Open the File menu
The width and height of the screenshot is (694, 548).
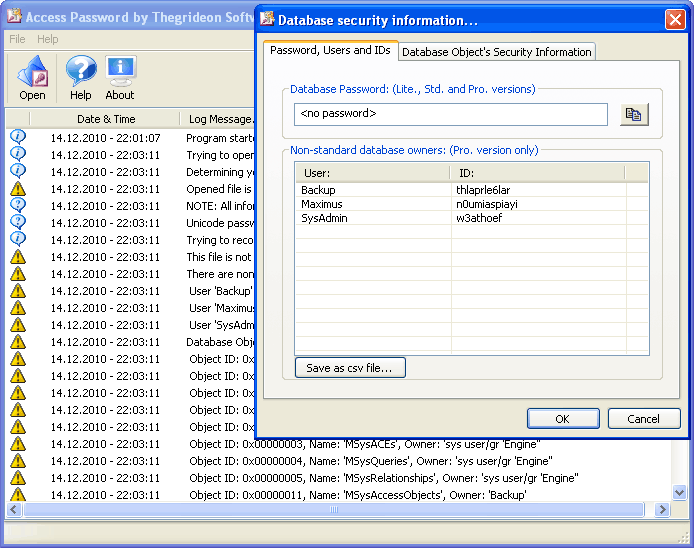click(17, 39)
